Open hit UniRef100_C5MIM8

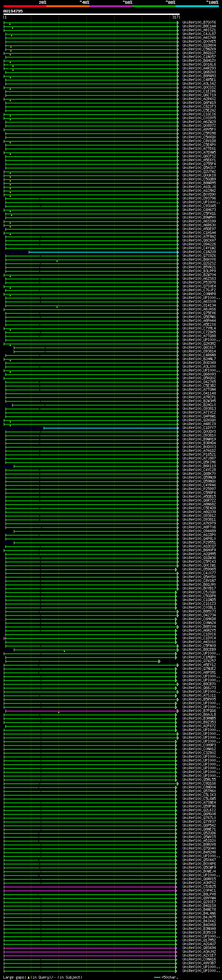coord(199,133)
